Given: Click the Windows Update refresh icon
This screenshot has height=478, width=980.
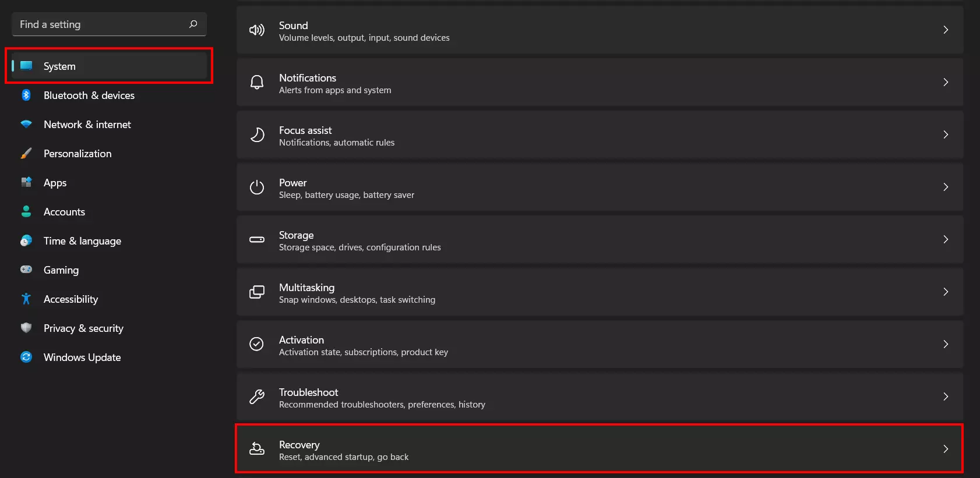Looking at the screenshot, I should tap(26, 357).
